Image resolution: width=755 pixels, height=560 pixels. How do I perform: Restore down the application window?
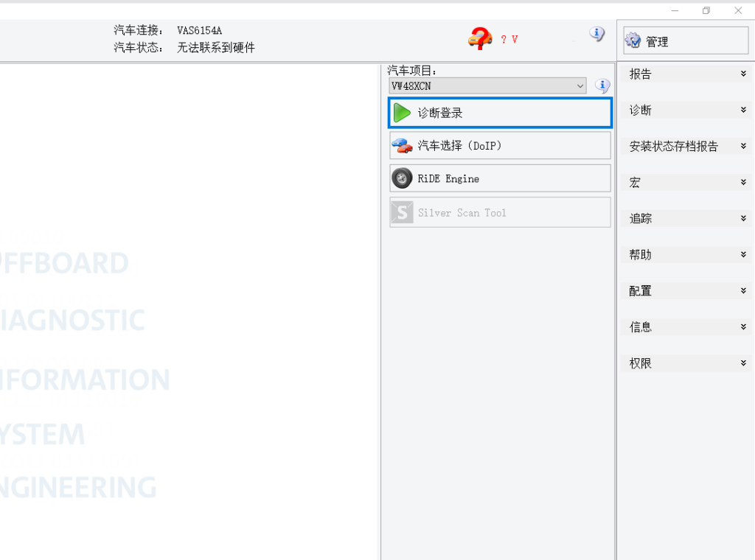tap(706, 10)
